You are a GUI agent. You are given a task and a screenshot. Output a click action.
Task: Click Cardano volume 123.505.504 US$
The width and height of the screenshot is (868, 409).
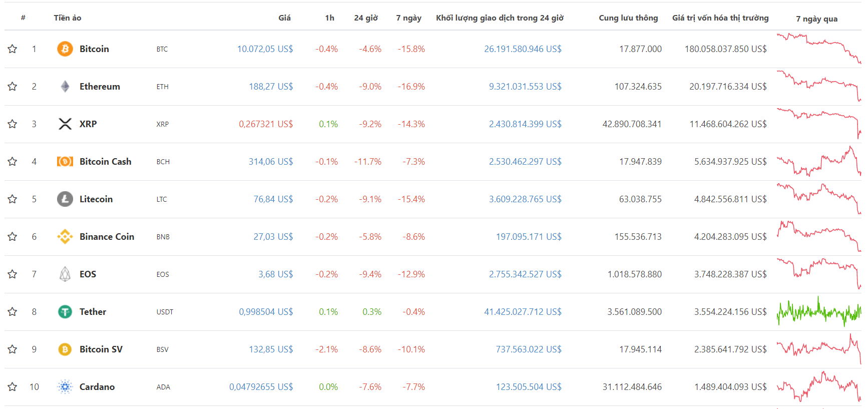point(529,387)
